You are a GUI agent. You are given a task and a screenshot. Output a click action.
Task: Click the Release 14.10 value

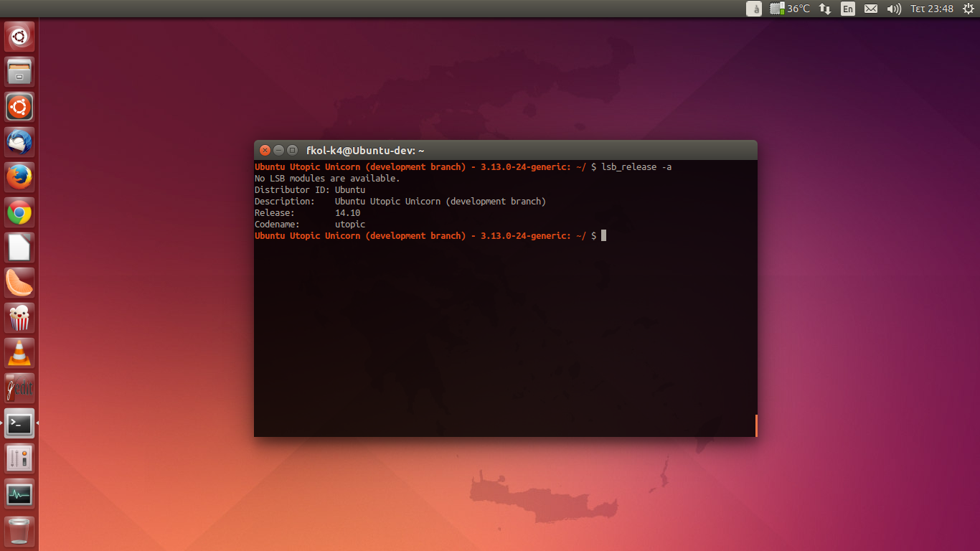[347, 213]
